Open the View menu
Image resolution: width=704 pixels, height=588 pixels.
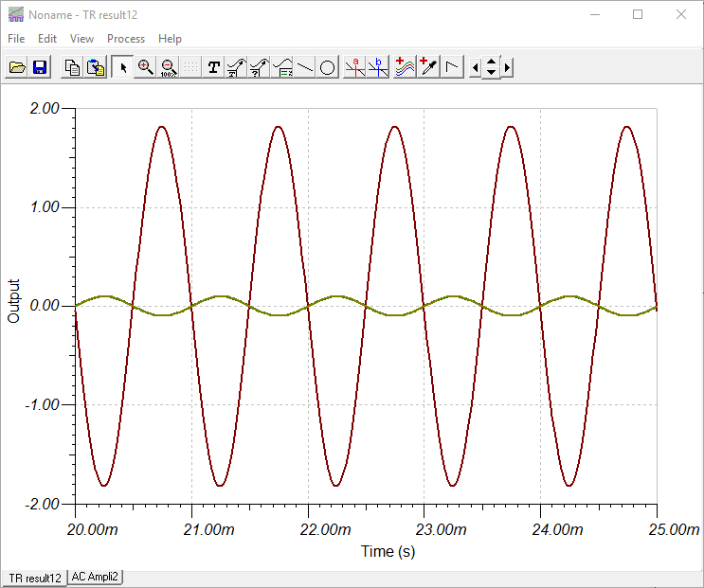coord(81,39)
